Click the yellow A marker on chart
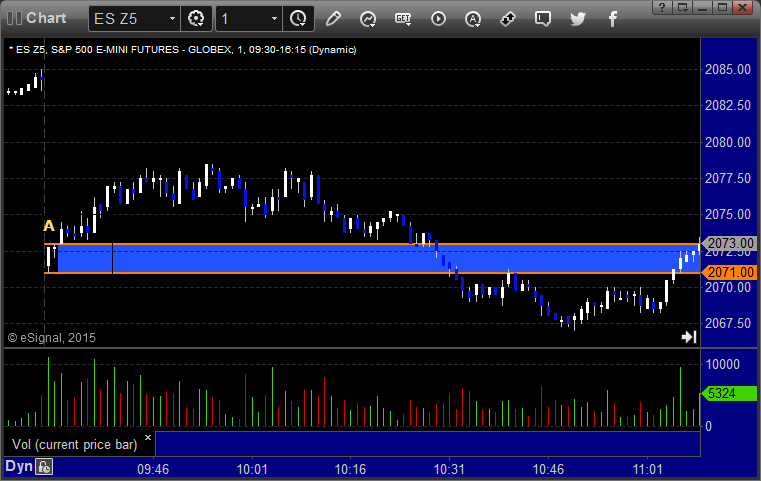 pyautogui.click(x=49, y=226)
